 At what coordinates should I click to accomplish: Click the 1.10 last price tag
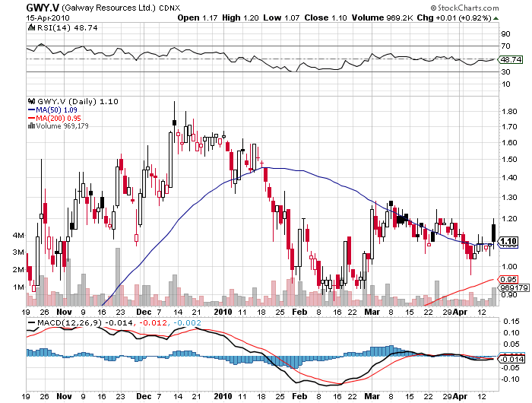tap(508, 241)
